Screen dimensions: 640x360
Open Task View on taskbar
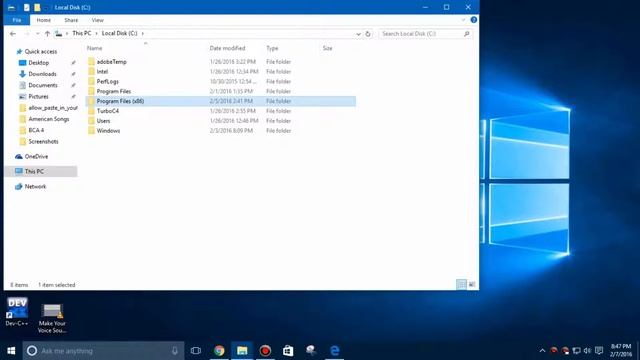click(196, 351)
